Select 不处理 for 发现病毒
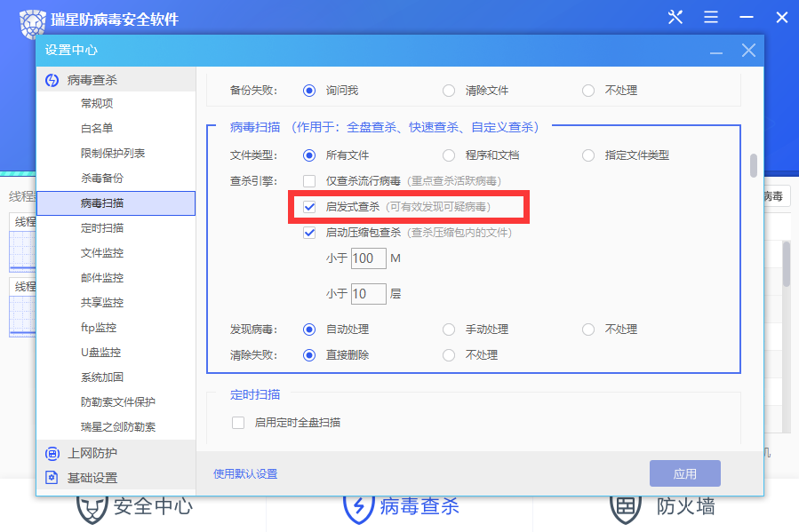799x532 pixels. pos(588,330)
